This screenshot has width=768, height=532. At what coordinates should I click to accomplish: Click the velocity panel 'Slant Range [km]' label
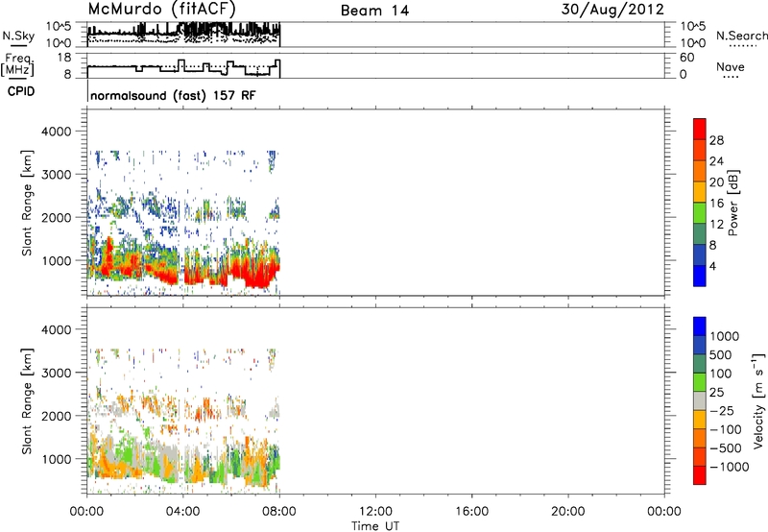tap(27, 401)
